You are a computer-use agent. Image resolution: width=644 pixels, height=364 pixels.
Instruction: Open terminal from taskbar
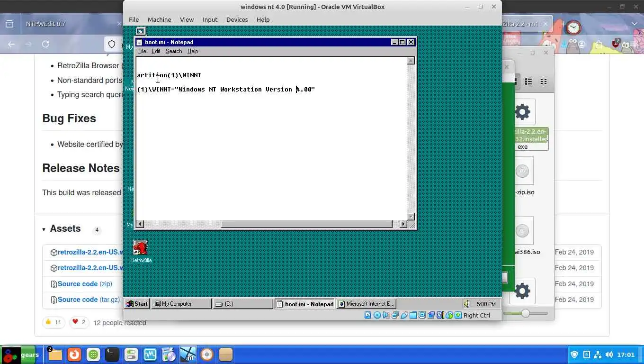112,355
